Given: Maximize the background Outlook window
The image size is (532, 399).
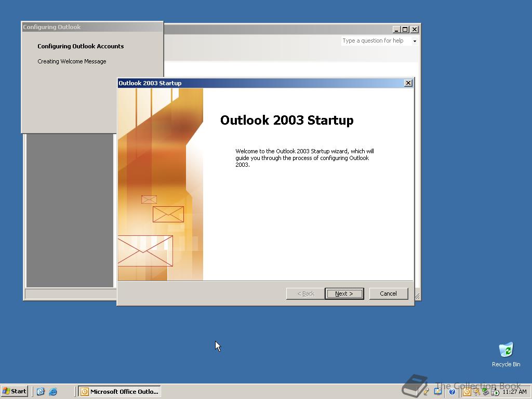Looking at the screenshot, I should 405,30.
